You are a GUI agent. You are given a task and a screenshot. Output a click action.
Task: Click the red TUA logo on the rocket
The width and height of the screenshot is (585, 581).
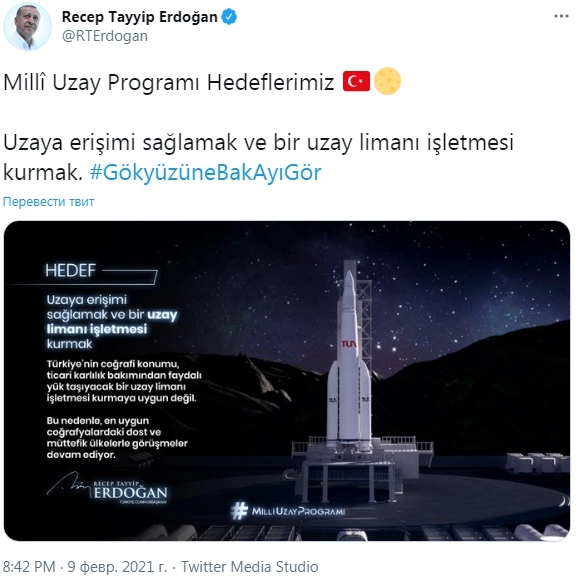pos(348,344)
